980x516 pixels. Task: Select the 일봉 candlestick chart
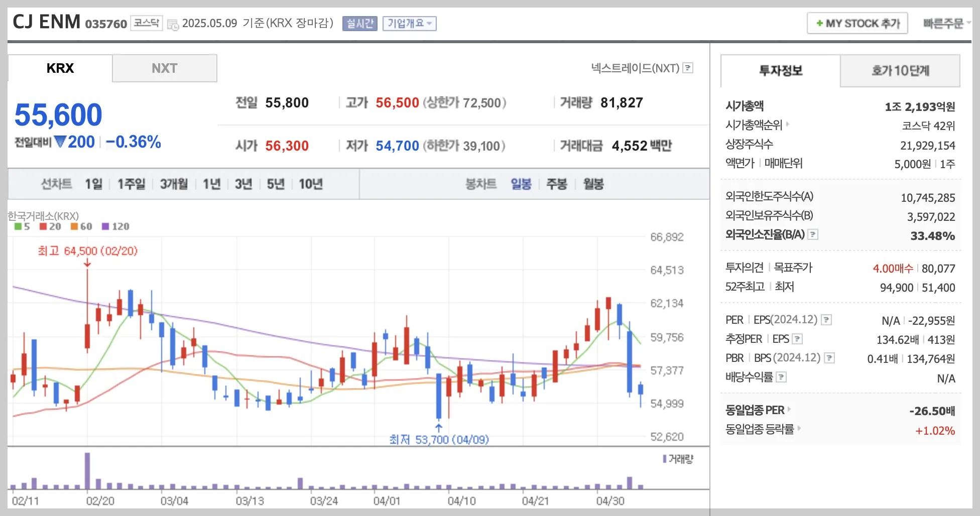(x=521, y=184)
